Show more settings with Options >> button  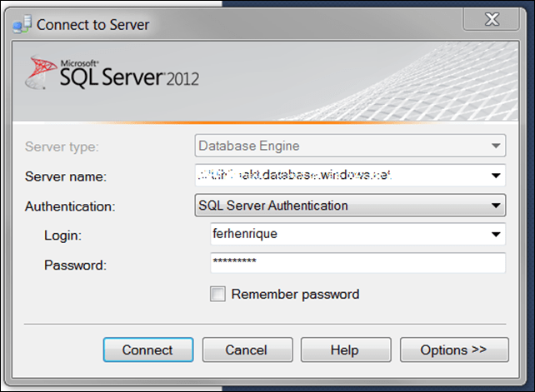(x=453, y=350)
